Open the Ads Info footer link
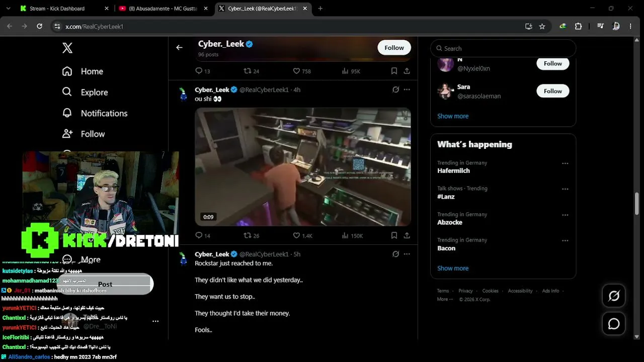Screen dimensions: 644x362 pos(550,291)
